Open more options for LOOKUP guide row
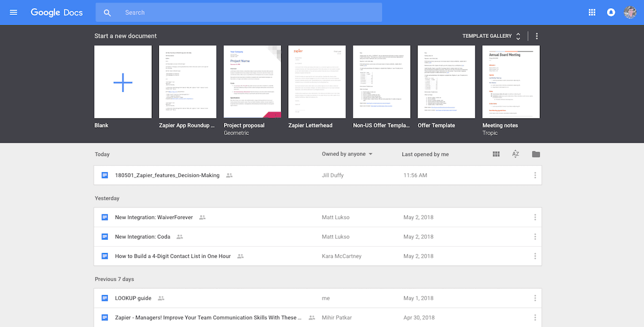The height and width of the screenshot is (327, 644). (x=535, y=298)
